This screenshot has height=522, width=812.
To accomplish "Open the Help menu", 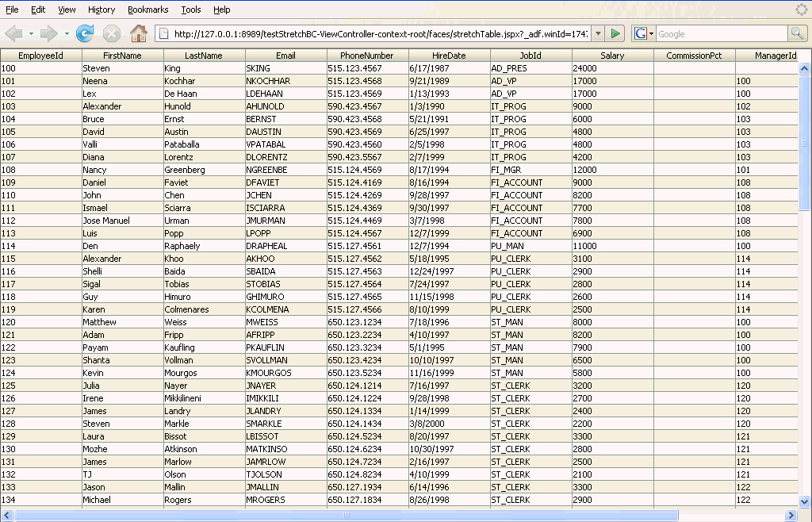I will (x=222, y=10).
